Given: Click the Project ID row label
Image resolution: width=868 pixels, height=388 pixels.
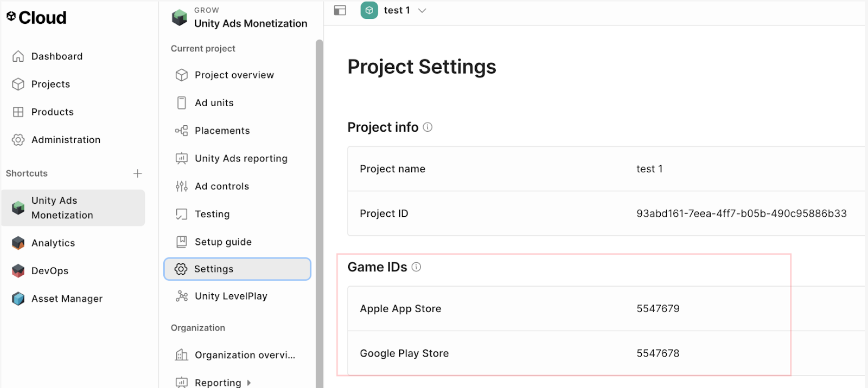Looking at the screenshot, I should click(384, 214).
